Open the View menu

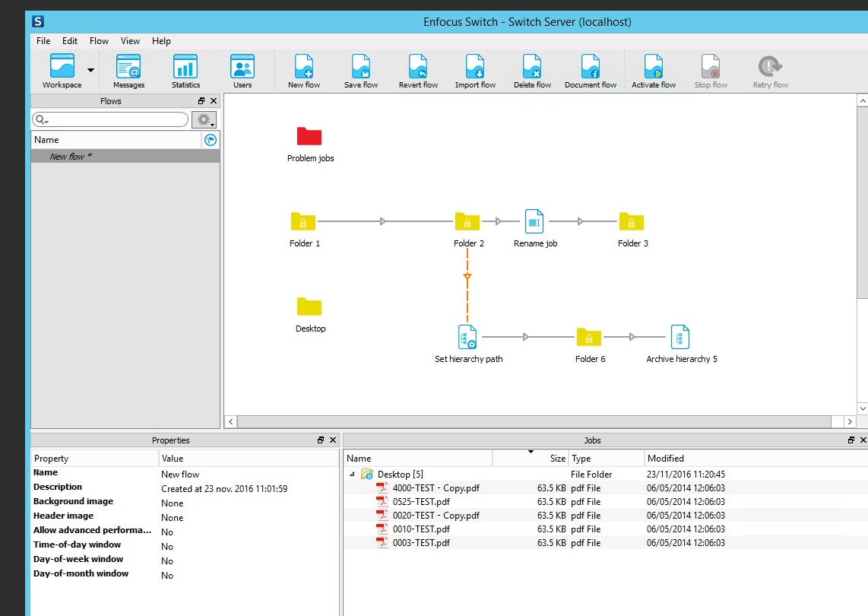(130, 41)
